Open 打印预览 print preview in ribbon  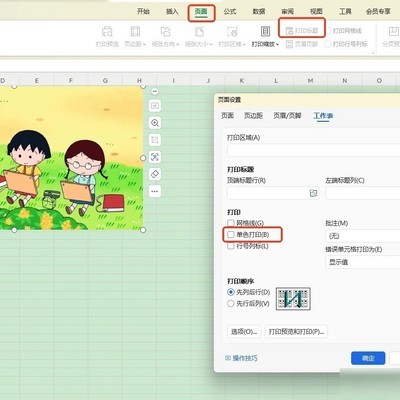tap(107, 37)
